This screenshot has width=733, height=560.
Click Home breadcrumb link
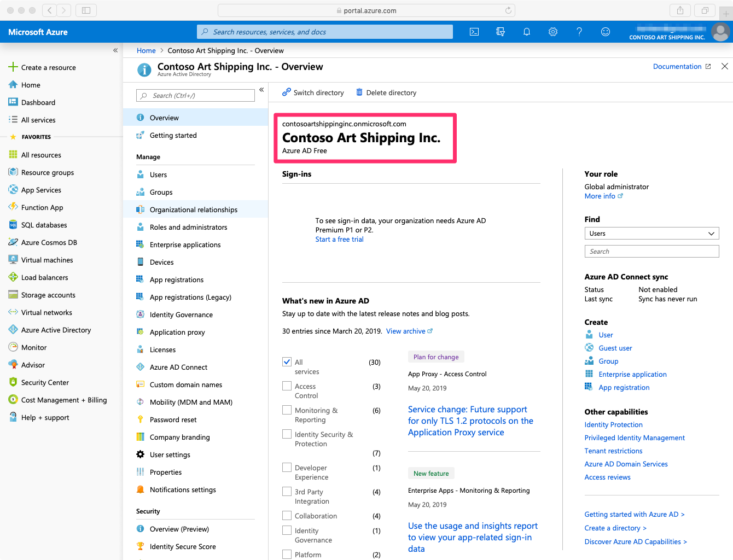pyautogui.click(x=146, y=50)
